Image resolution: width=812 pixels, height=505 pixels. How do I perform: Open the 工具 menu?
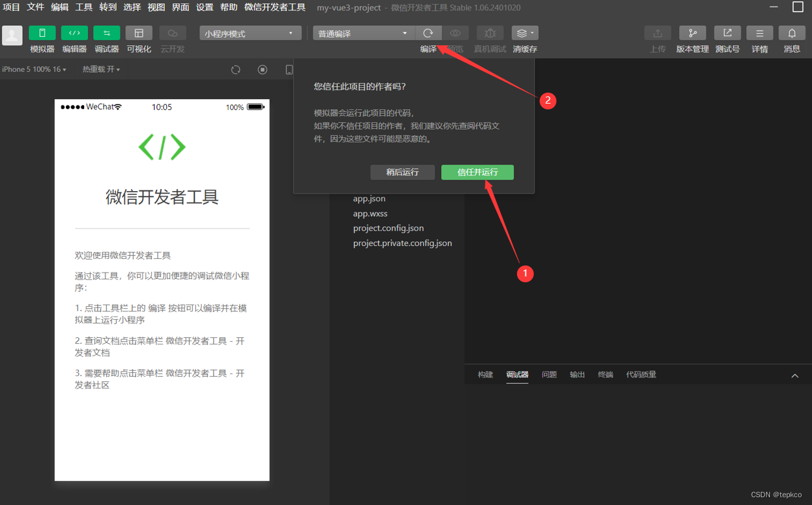pyautogui.click(x=84, y=7)
